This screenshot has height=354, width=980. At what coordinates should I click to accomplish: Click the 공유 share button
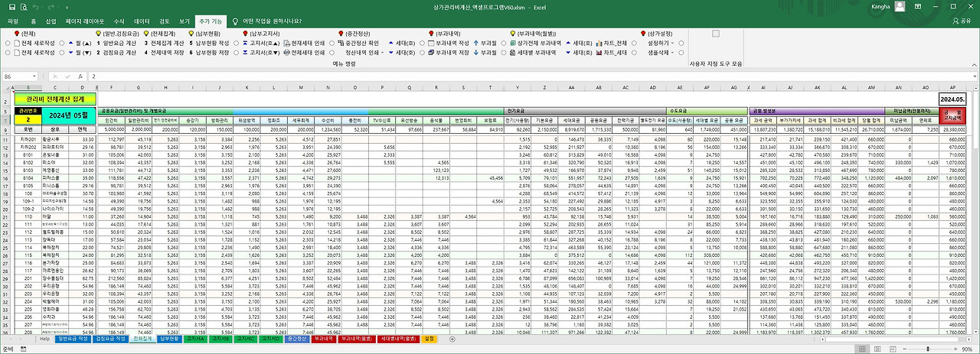point(963,21)
